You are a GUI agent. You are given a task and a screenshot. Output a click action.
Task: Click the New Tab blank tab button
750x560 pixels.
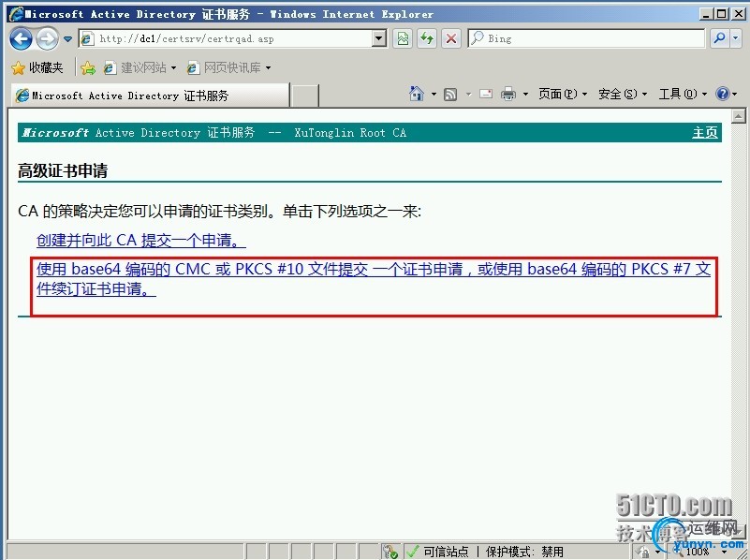pyautogui.click(x=305, y=96)
